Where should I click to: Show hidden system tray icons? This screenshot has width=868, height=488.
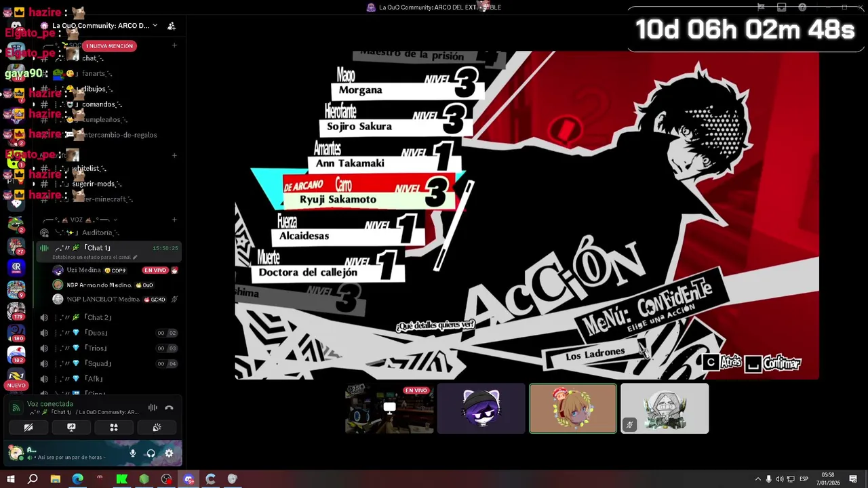click(757, 479)
